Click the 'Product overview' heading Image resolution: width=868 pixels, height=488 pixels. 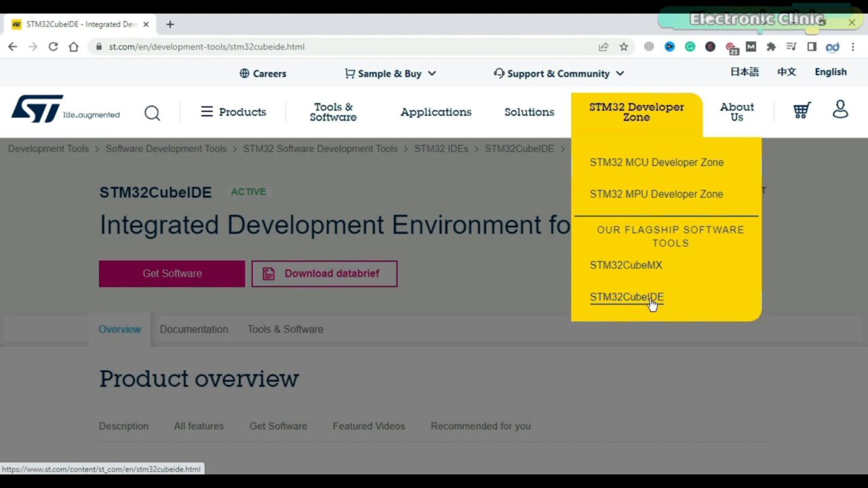click(x=199, y=378)
